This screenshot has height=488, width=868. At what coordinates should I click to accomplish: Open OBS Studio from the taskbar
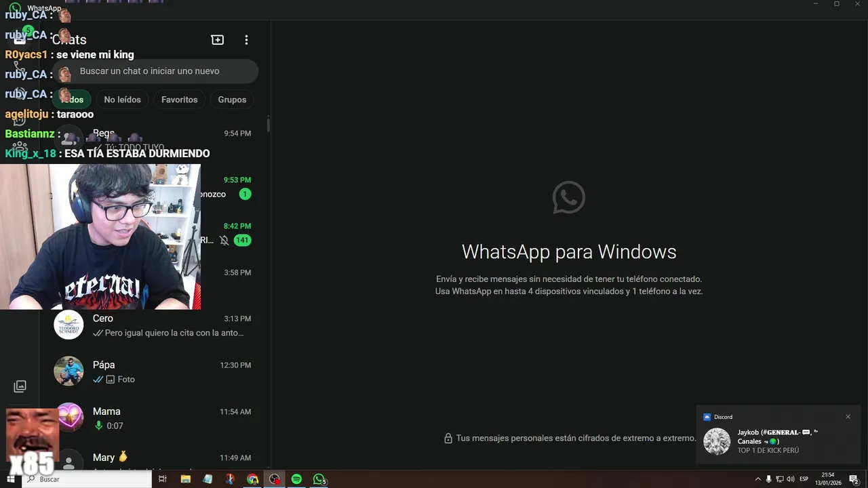click(x=275, y=479)
